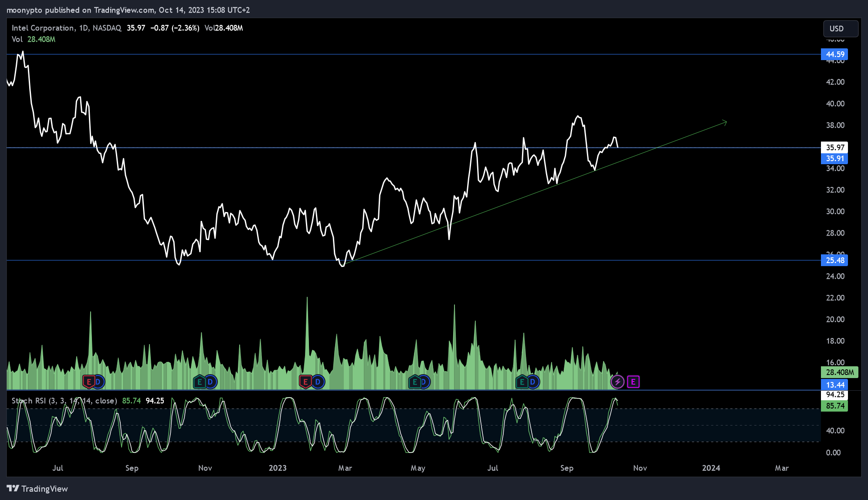This screenshot has width=868, height=500.
Task: Click the 42.00 price scale value
Action: coord(835,82)
